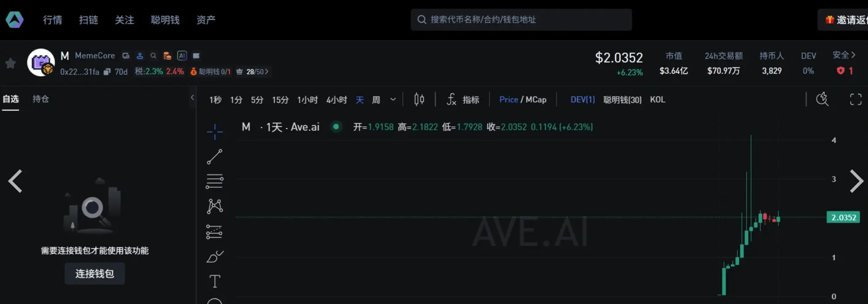868x304 pixels.
Task: Open the 聪明钱 0/1 money bag badge
Action: (x=210, y=72)
